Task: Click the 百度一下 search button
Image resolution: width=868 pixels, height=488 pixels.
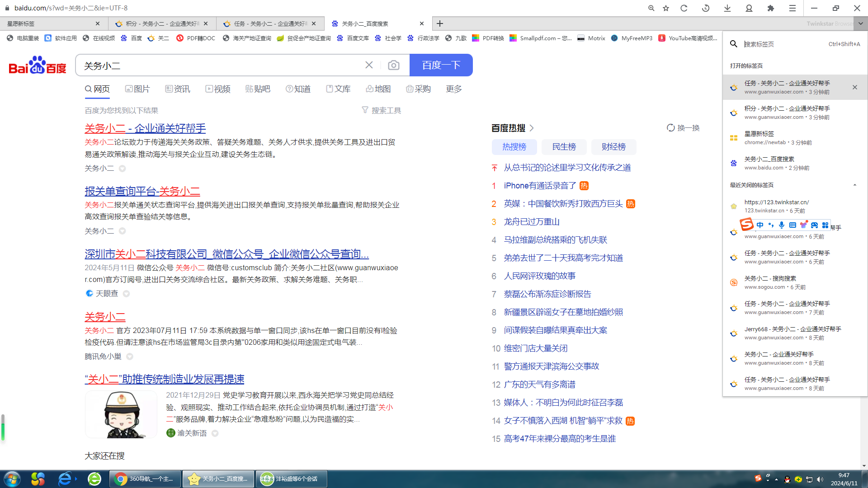Action: [x=441, y=65]
